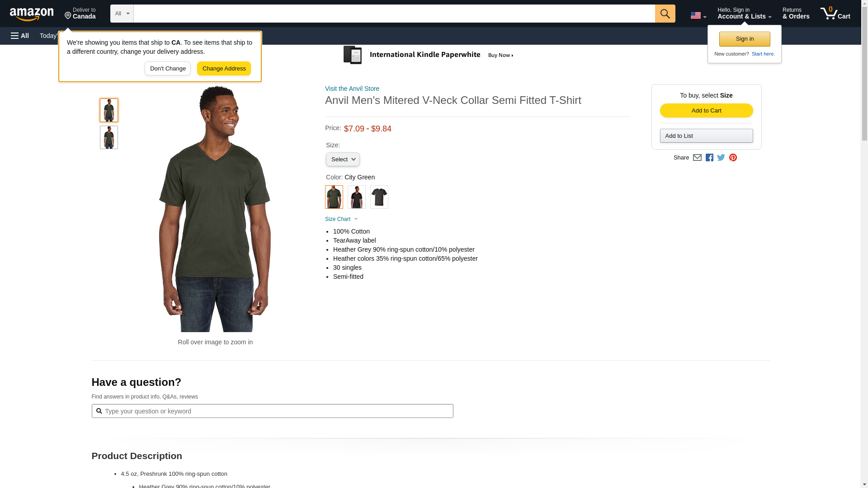
Task: Click the Add to Cart button
Action: click(706, 111)
